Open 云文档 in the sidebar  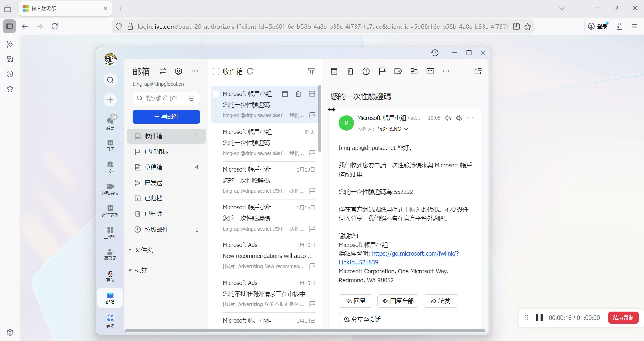pyautogui.click(x=110, y=167)
